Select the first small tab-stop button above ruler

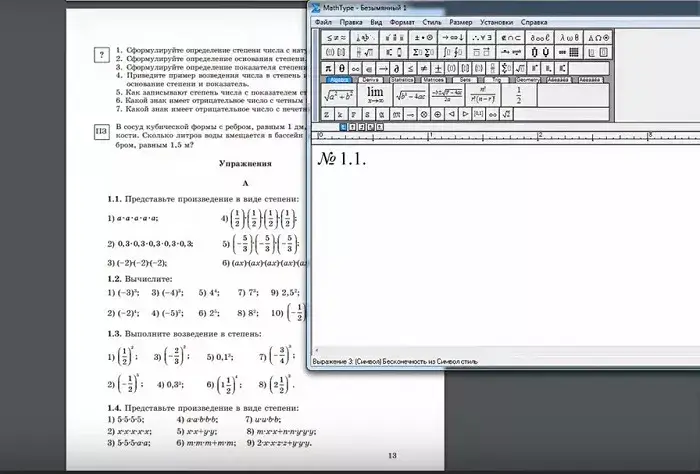(x=344, y=128)
